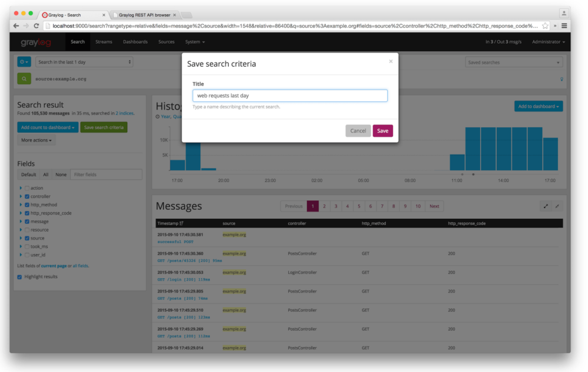Go to messages page 2
588x372 pixels.
coord(325,206)
